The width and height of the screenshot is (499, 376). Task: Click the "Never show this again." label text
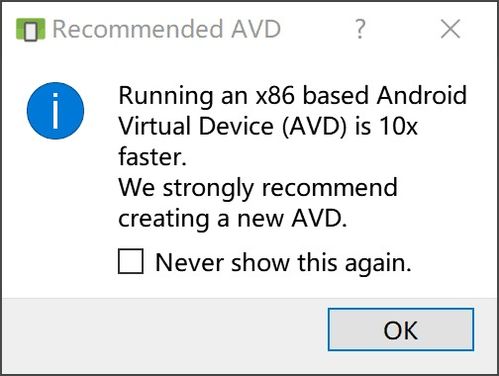coord(283,263)
